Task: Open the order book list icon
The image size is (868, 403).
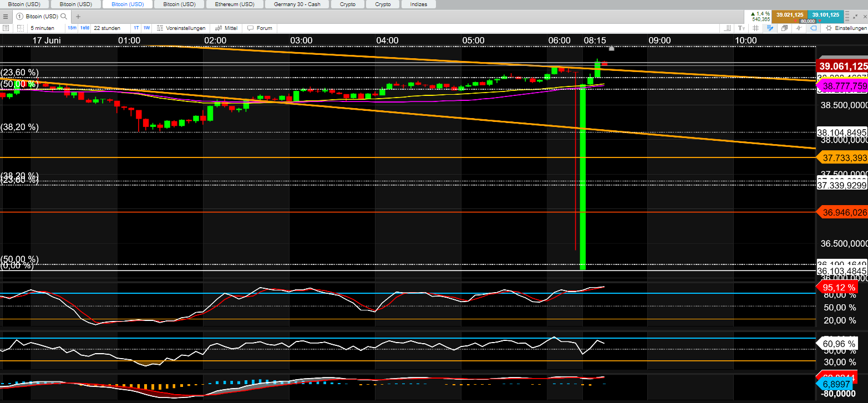Action: [x=6, y=28]
